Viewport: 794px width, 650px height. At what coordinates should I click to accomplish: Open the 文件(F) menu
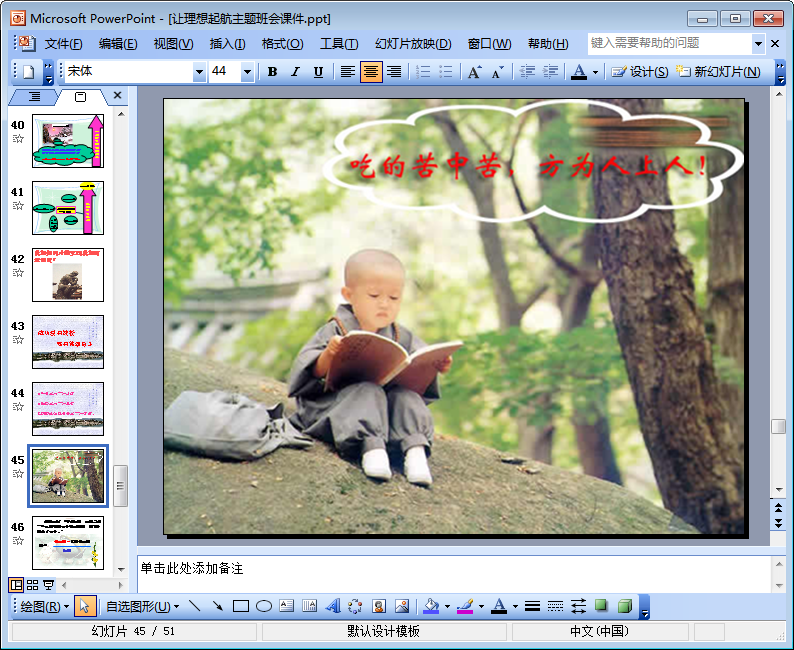63,44
